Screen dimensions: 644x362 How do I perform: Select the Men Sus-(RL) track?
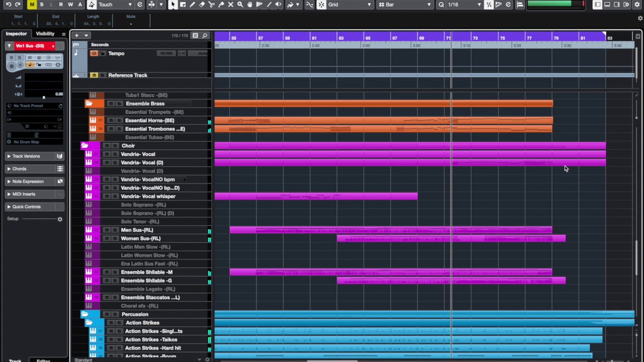click(137, 230)
